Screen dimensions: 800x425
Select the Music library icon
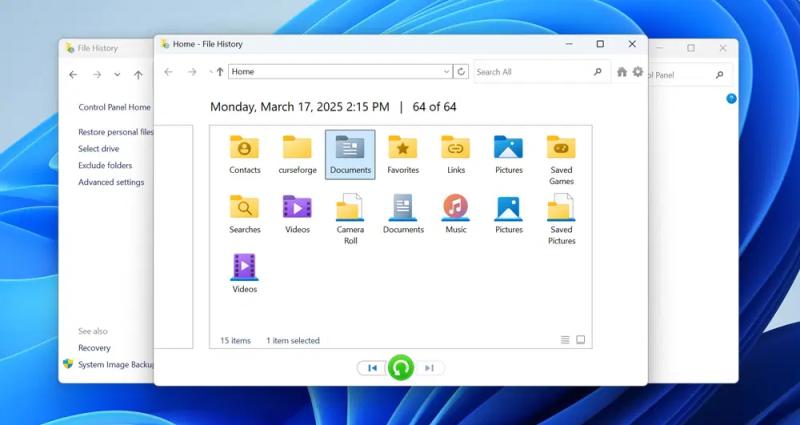456,214
